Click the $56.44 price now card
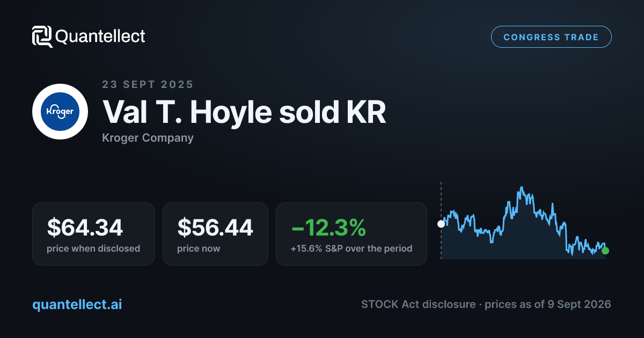 click(215, 234)
